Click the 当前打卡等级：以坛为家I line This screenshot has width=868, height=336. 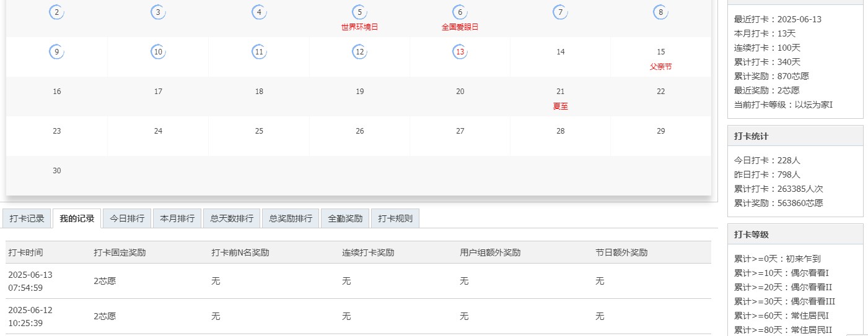pos(783,105)
